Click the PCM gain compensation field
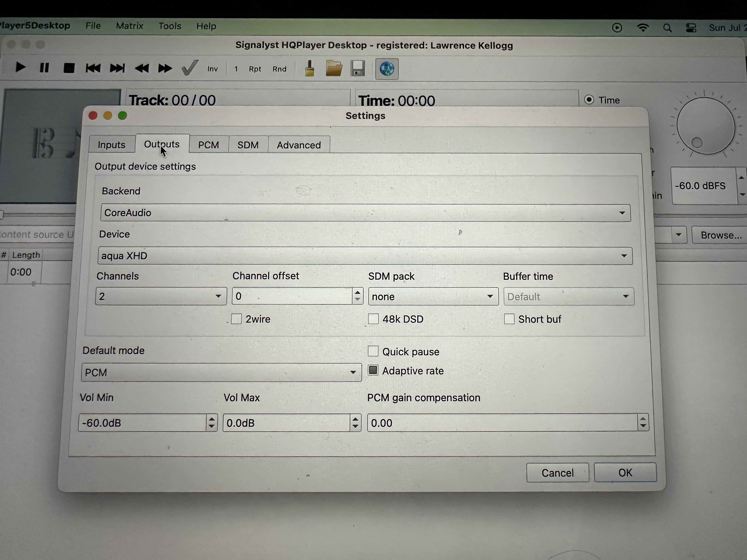 click(x=502, y=423)
